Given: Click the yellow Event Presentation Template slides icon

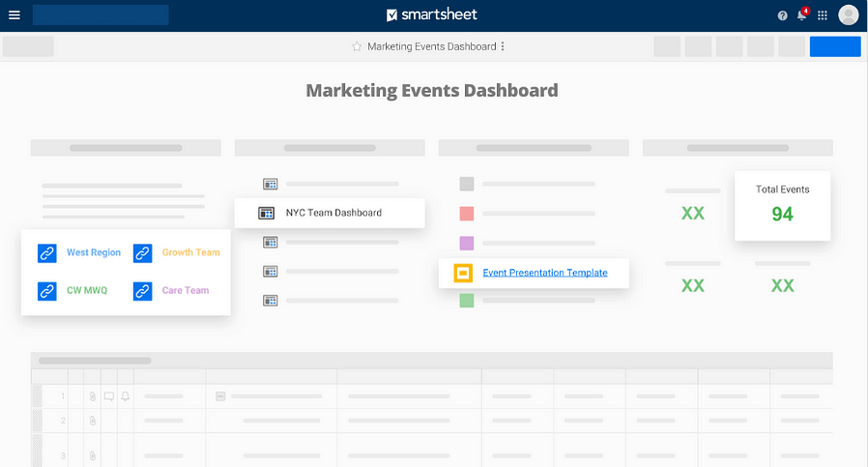Looking at the screenshot, I should 463,273.
